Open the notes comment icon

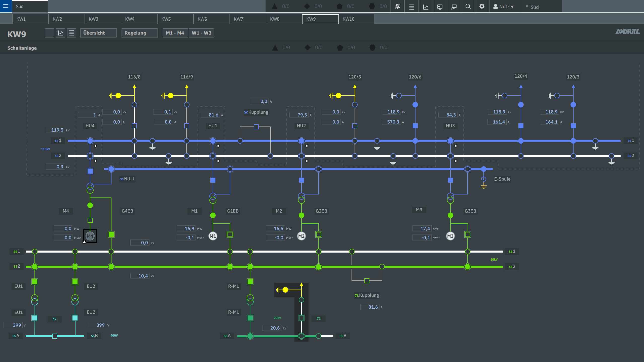click(454, 7)
